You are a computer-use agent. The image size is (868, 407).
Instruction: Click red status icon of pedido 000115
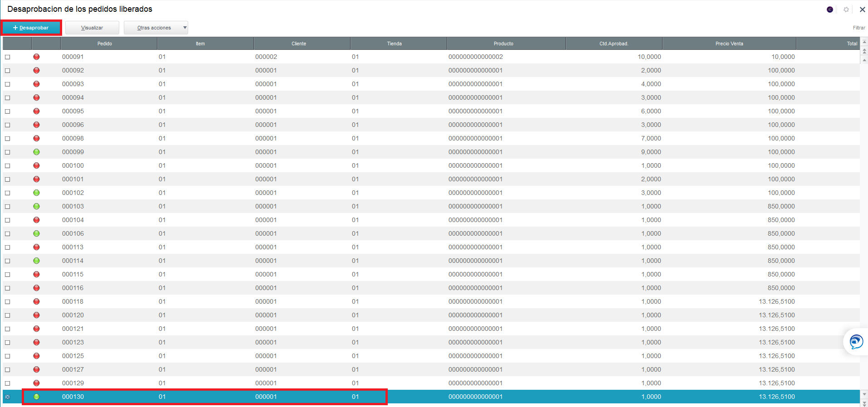(x=36, y=274)
